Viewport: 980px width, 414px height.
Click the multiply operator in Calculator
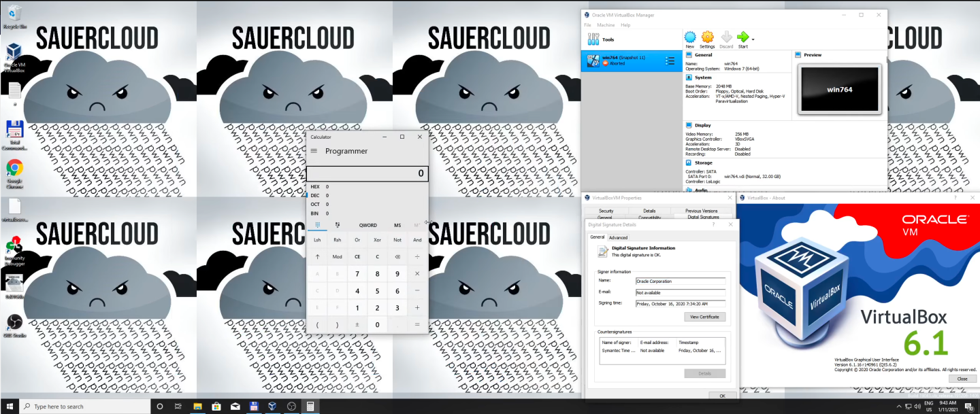click(417, 274)
